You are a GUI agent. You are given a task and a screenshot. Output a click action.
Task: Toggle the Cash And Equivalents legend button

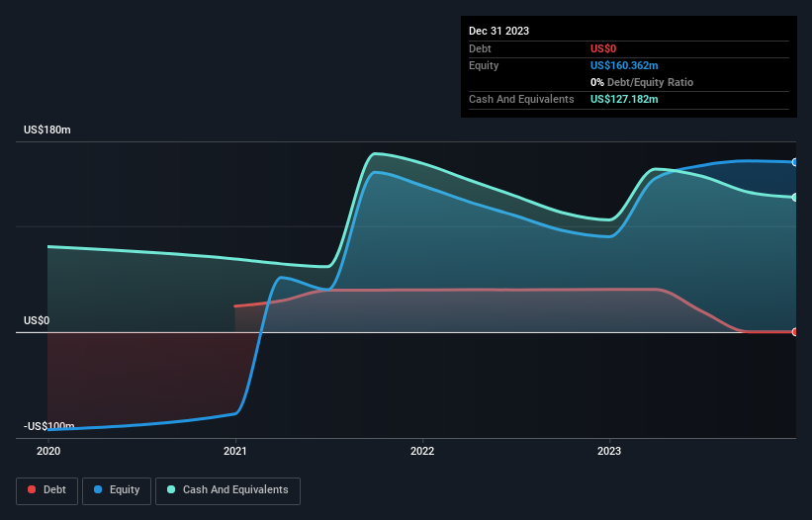[227, 491]
